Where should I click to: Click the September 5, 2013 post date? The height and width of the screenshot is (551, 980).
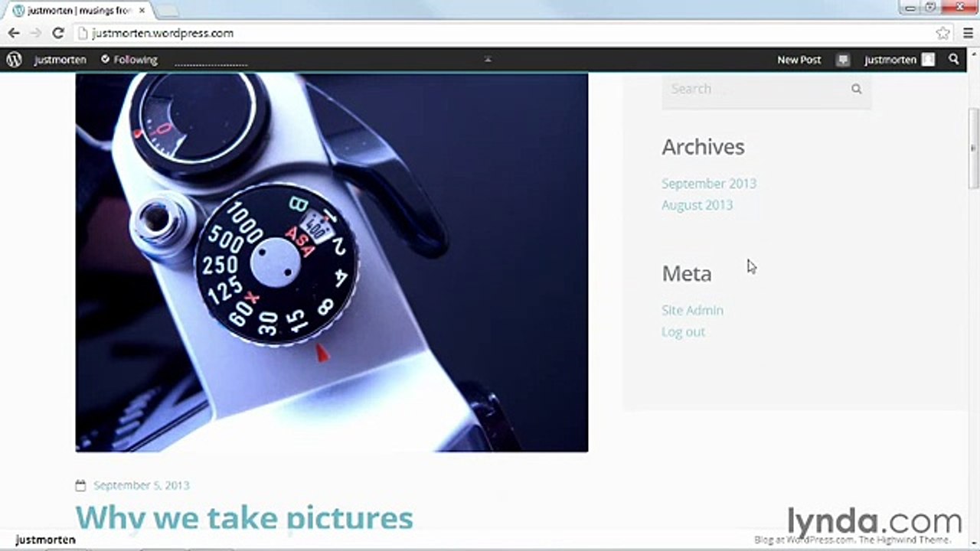(141, 485)
